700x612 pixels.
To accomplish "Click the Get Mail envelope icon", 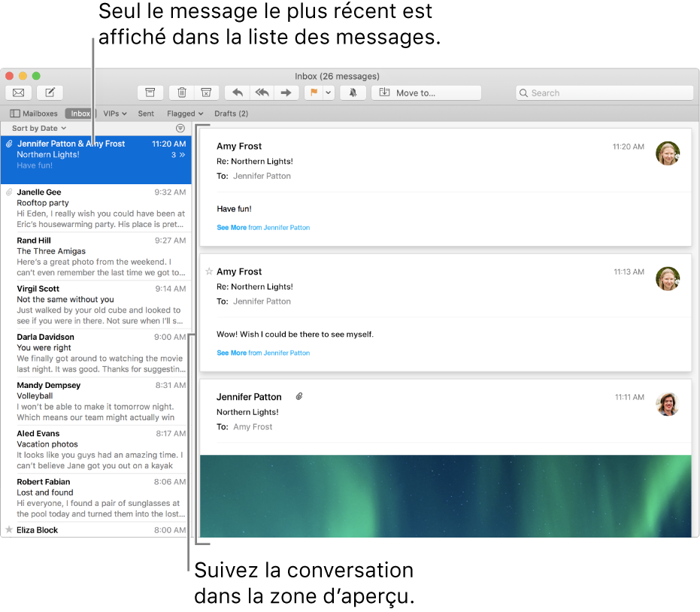I will point(18,92).
